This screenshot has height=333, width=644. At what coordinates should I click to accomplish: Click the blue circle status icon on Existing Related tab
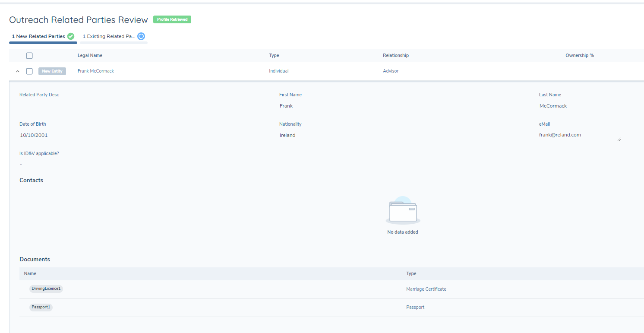[x=141, y=36]
